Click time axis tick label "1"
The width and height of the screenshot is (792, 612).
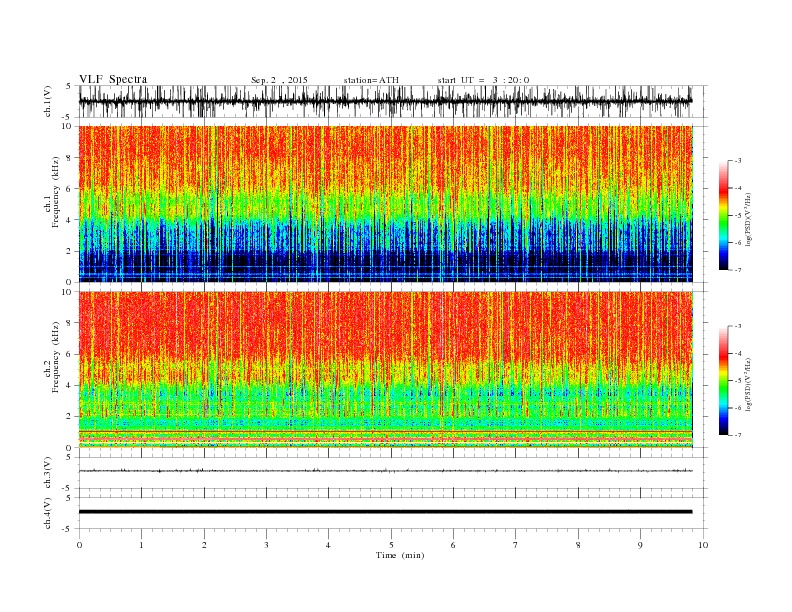point(141,545)
